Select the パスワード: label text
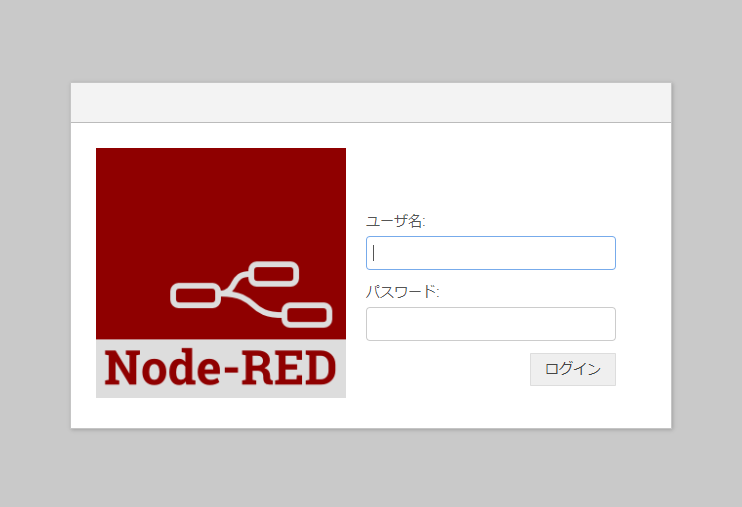This screenshot has width=742, height=507. point(403,292)
